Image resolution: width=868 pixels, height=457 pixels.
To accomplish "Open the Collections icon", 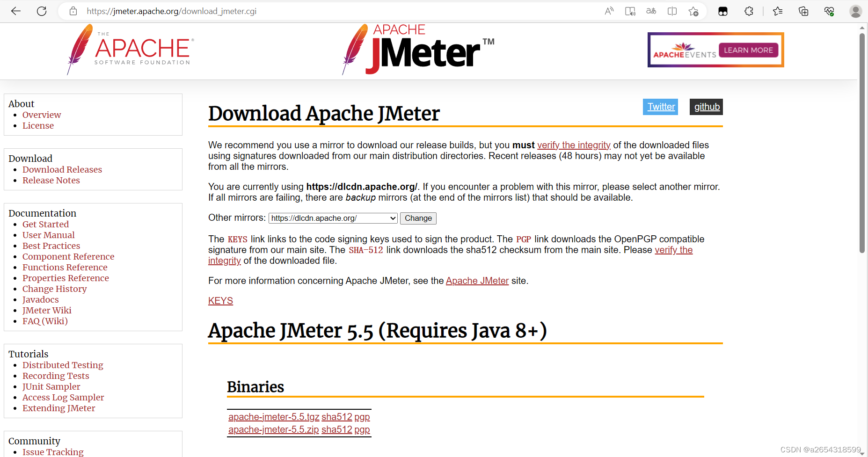I will pyautogui.click(x=803, y=11).
